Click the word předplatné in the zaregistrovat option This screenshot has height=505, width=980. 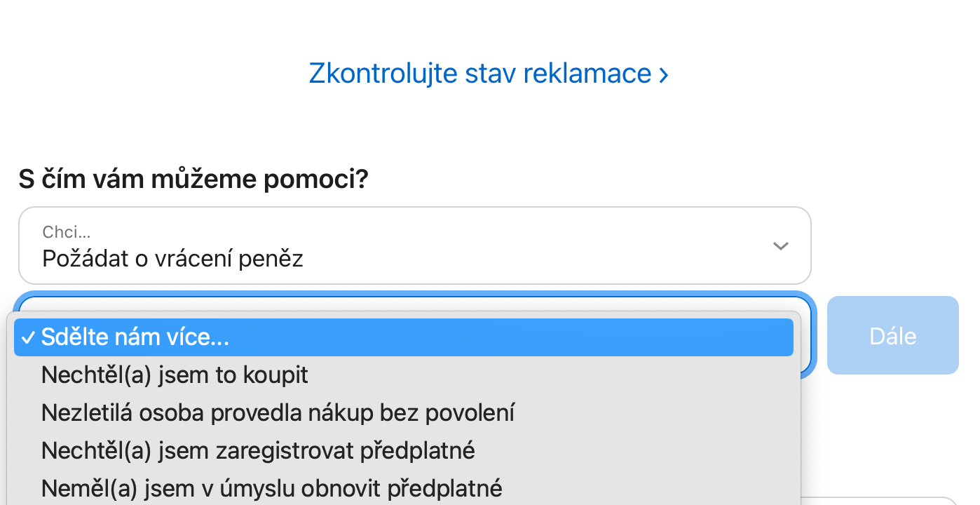click(x=417, y=450)
